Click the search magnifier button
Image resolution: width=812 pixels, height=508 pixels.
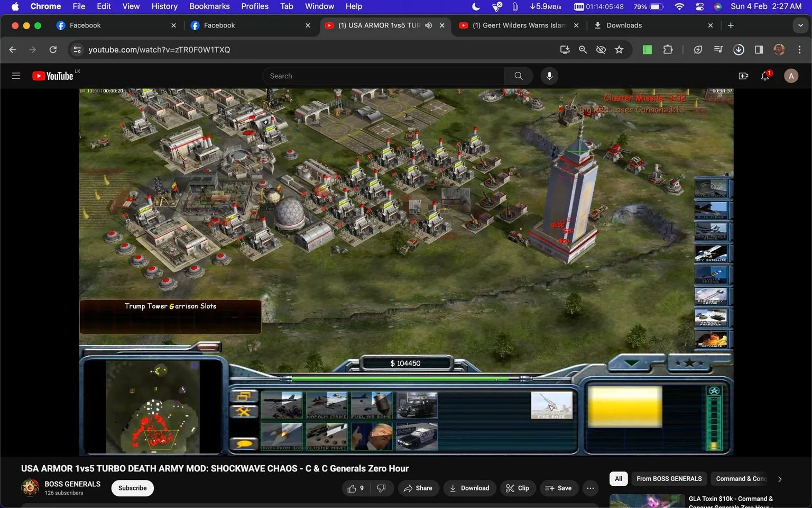click(519, 76)
